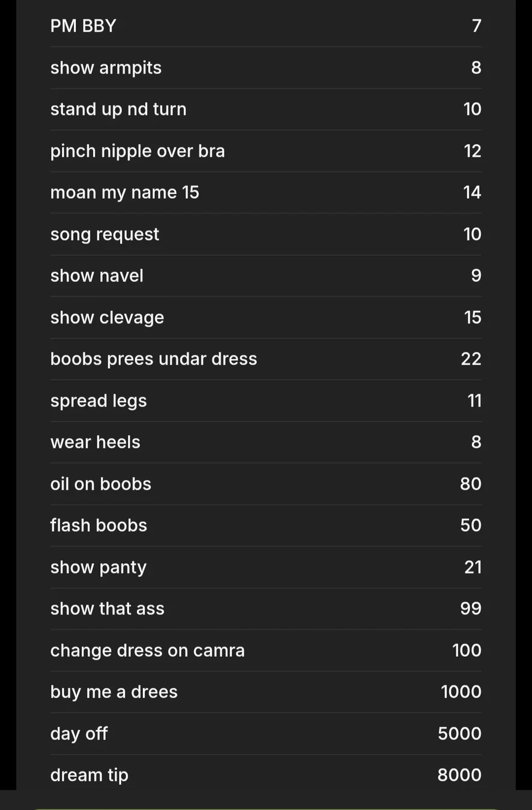Choose the day off menu item
The height and width of the screenshot is (810, 532).
79,734
